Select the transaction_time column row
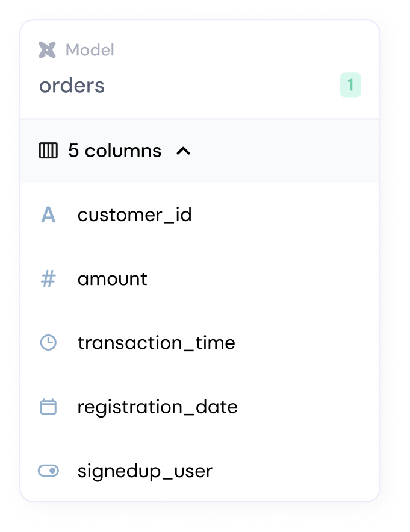 155,342
